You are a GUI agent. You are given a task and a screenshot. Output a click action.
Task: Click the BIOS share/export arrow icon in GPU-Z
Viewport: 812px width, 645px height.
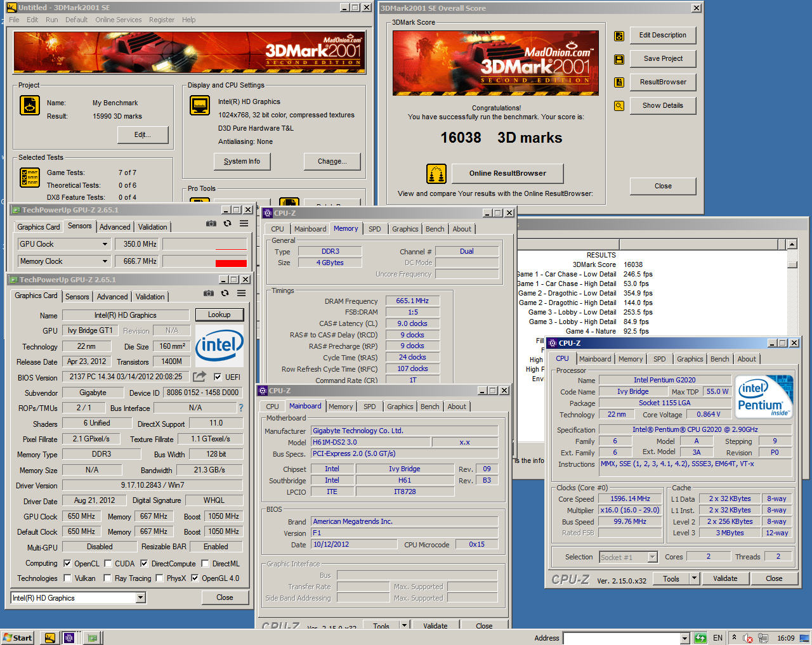coord(200,376)
